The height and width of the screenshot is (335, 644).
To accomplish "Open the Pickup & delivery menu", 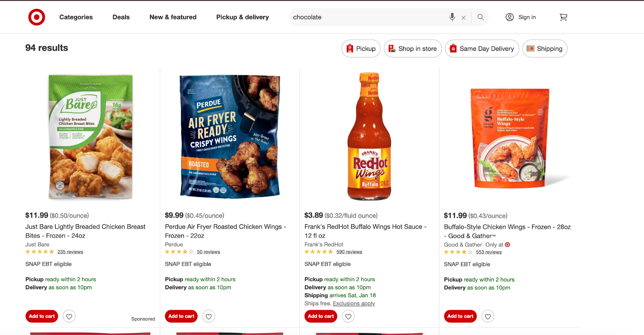I will tap(242, 17).
